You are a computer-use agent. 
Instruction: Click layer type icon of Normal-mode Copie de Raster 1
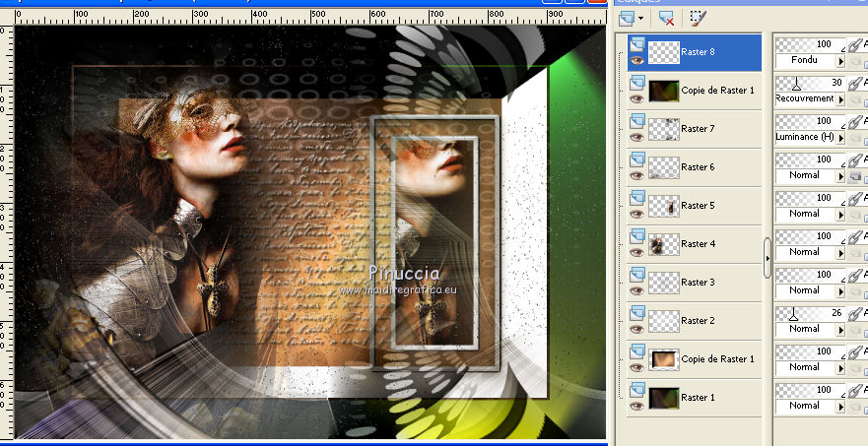click(x=637, y=351)
